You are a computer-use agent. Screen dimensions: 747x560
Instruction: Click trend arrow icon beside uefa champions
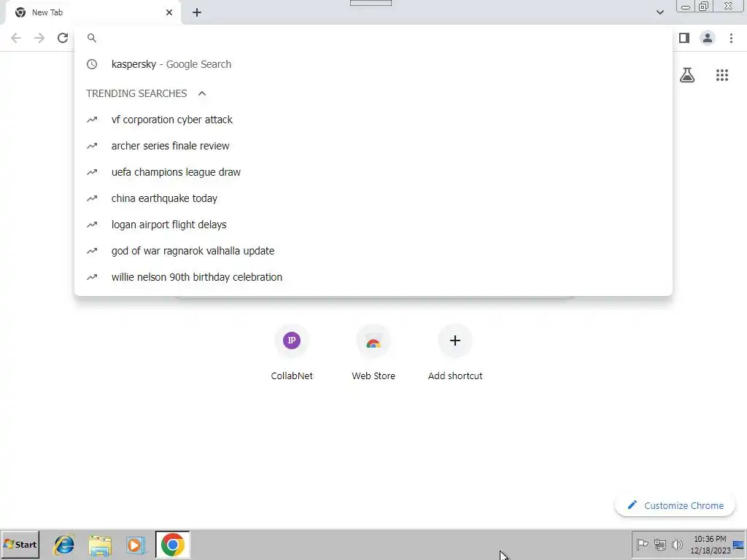[x=92, y=172]
